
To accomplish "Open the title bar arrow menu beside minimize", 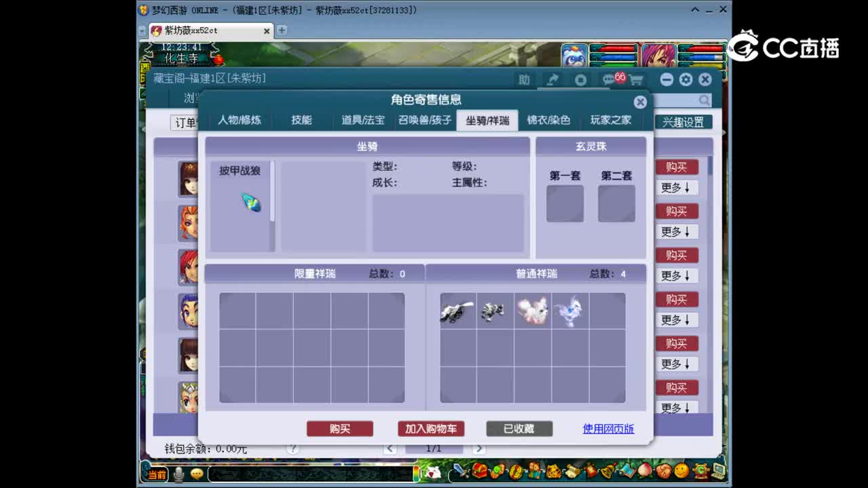I will (x=695, y=10).
